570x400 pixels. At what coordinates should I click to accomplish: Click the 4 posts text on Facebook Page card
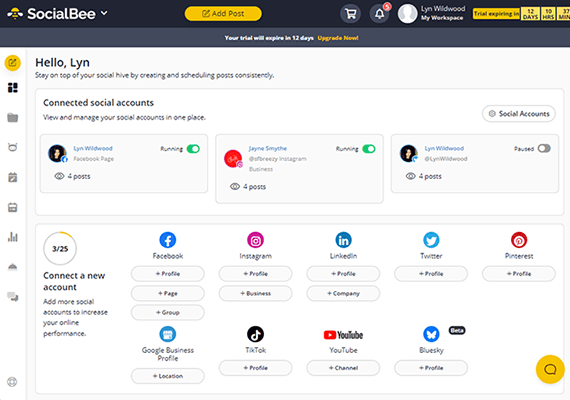79,176
